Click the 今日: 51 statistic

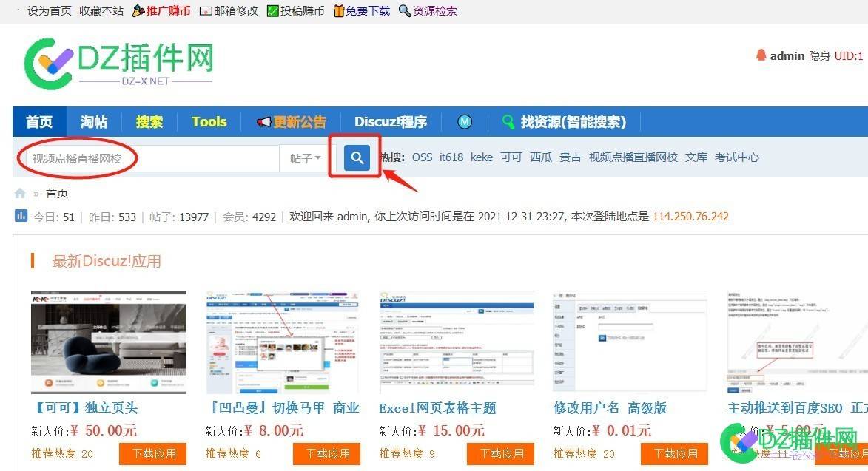54,217
